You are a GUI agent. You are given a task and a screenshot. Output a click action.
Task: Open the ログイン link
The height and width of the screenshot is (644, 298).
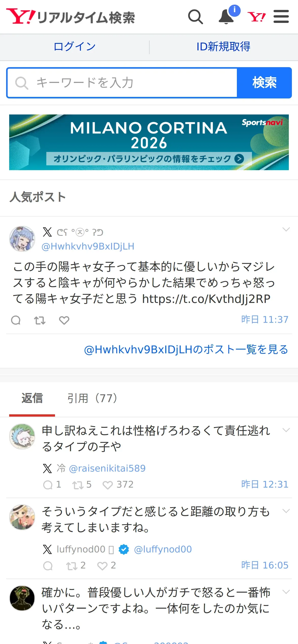coord(75,47)
